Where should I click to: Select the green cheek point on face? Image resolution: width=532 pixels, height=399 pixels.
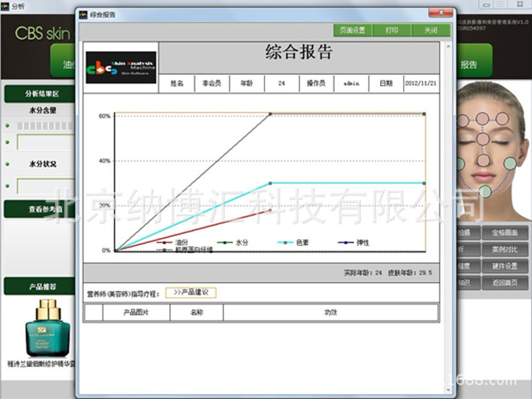510,164
